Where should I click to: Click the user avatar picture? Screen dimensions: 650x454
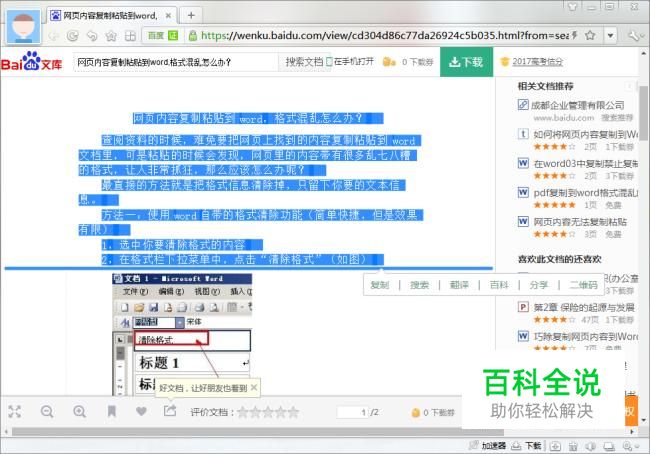pos(23,27)
